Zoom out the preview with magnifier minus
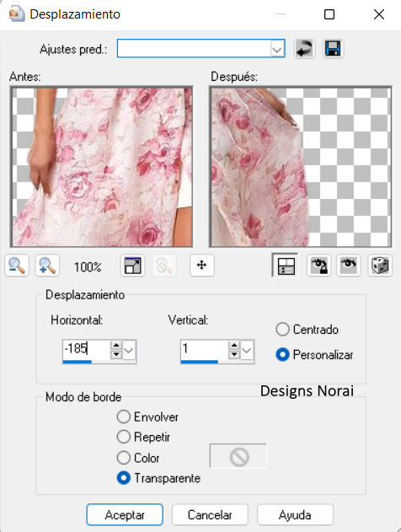This screenshot has width=401, height=532. click(x=17, y=266)
